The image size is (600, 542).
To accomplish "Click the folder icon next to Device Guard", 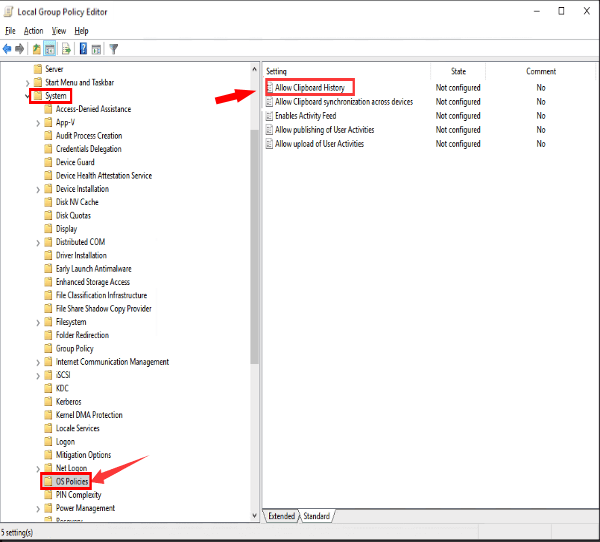I will pyautogui.click(x=48, y=162).
